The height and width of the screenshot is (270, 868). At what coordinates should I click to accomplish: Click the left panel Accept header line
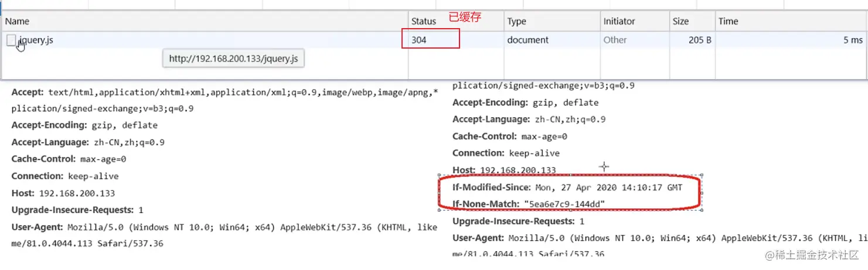pyautogui.click(x=224, y=92)
